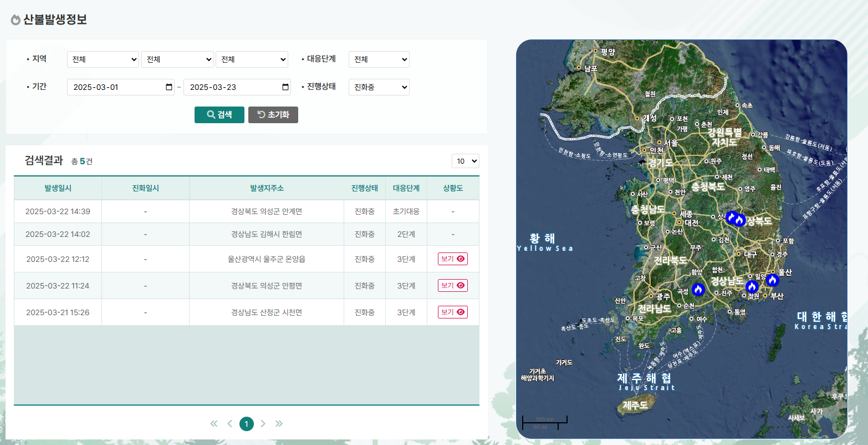
Task: Click the start date field 2025-03-01
Action: [x=121, y=87]
